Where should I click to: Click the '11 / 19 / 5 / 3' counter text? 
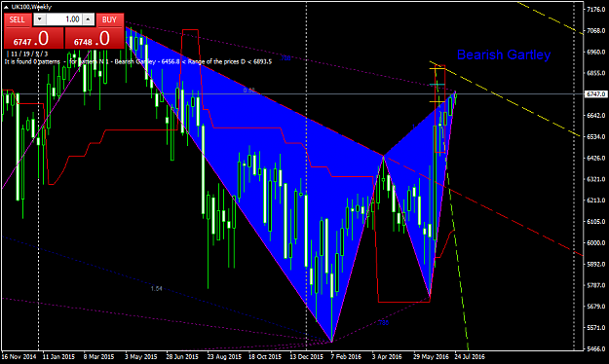pos(29,54)
